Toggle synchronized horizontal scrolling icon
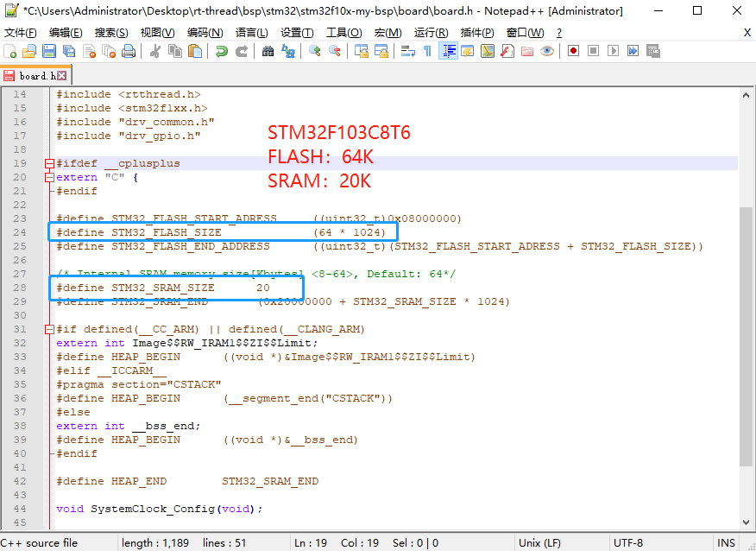756x551 pixels. click(x=381, y=51)
